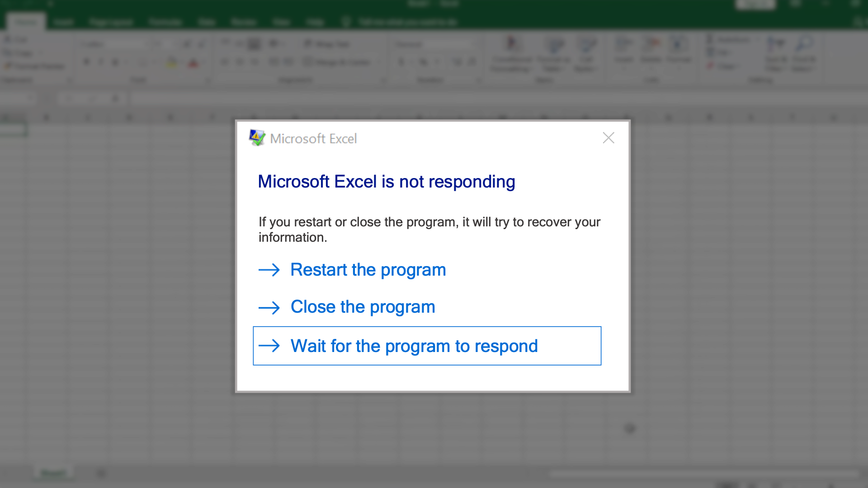Click the Home ribbon tab

[25, 22]
